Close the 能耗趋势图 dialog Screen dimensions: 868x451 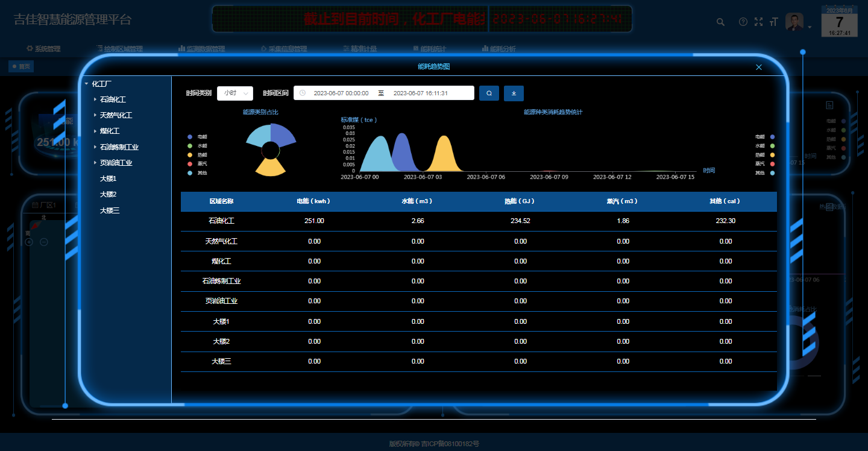(759, 67)
